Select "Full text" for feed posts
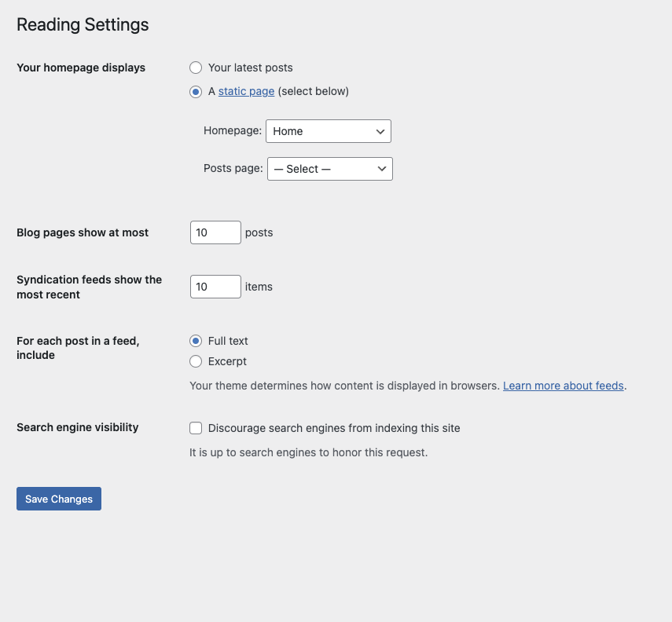 196,341
